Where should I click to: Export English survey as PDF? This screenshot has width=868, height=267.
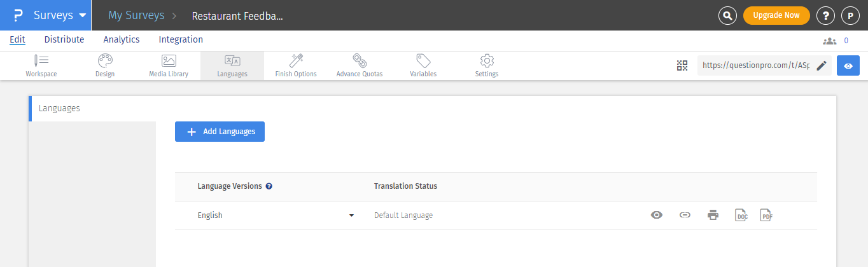point(766,216)
